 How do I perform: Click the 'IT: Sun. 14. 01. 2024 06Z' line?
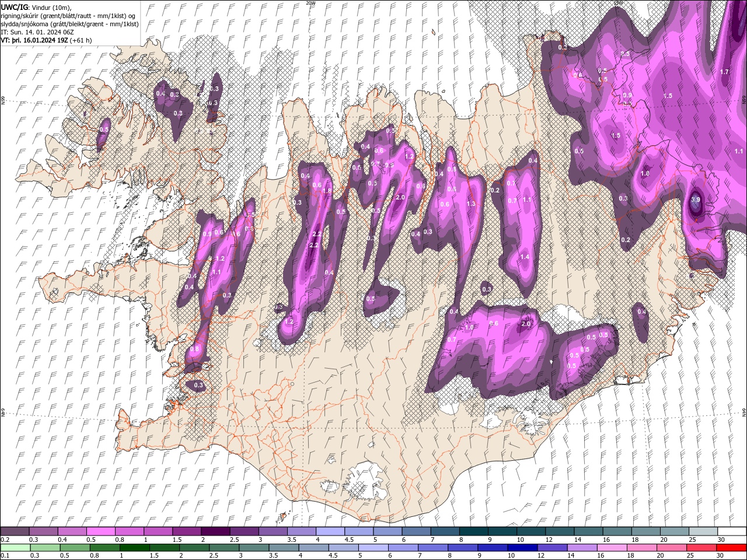point(37,32)
